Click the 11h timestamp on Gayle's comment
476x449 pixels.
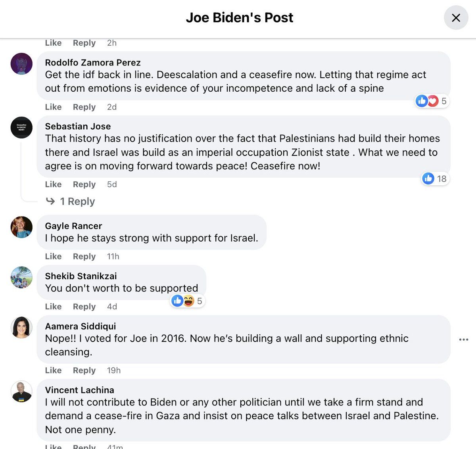[x=113, y=257]
